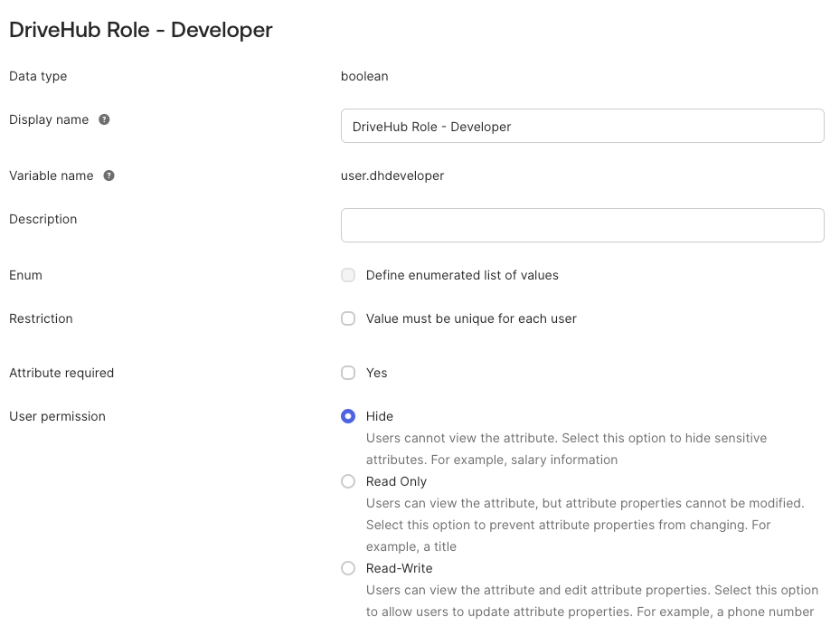
Task: Click the 'Value must be unique for each user' text
Action: coord(471,318)
